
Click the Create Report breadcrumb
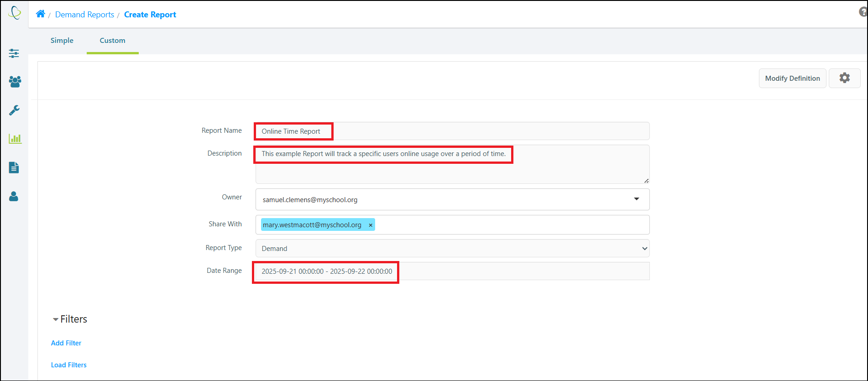click(x=150, y=15)
